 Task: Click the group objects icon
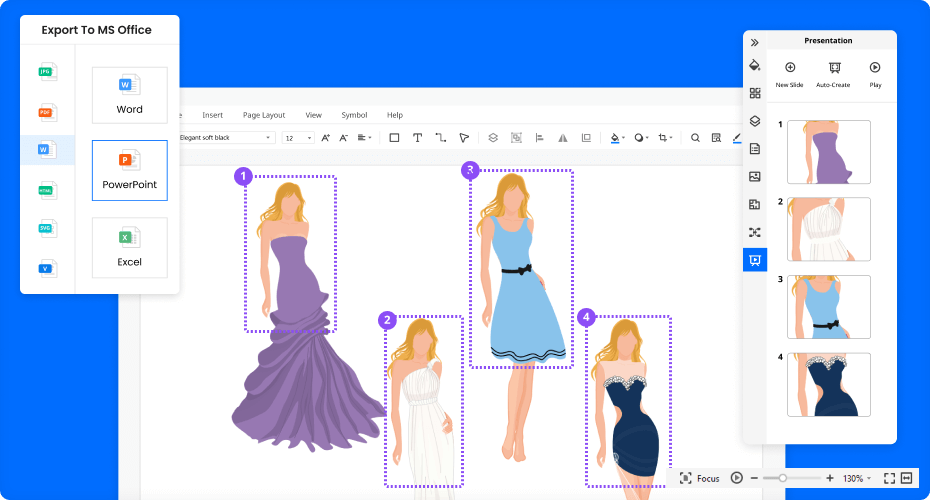[516, 138]
